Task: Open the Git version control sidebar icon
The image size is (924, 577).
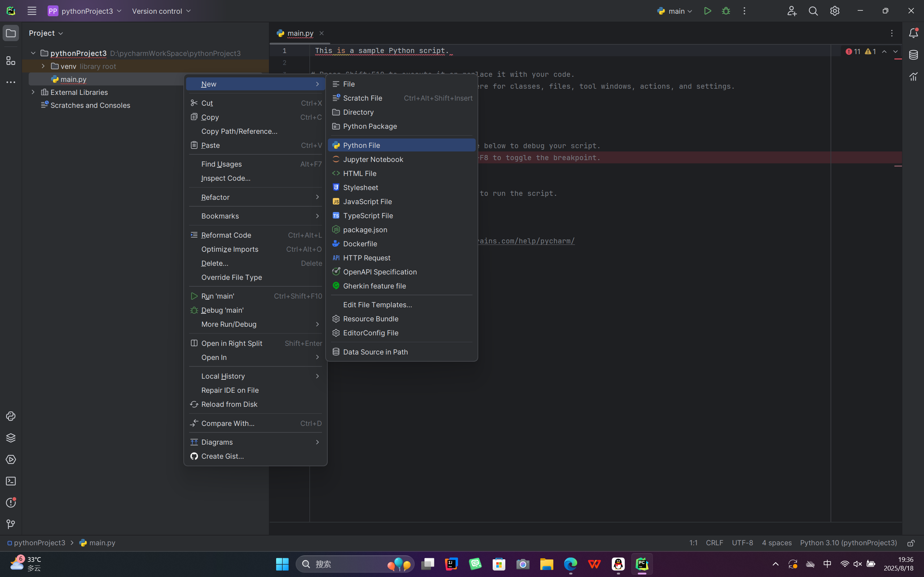Action: click(x=11, y=524)
